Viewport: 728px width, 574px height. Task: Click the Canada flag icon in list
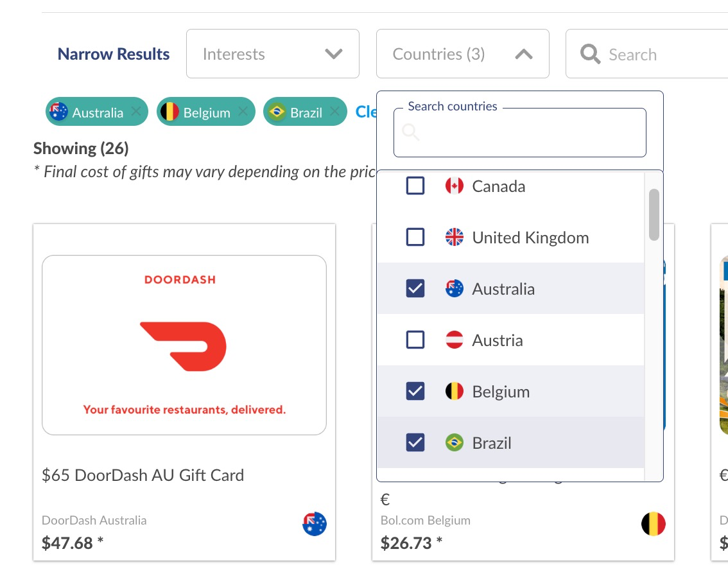tap(454, 186)
